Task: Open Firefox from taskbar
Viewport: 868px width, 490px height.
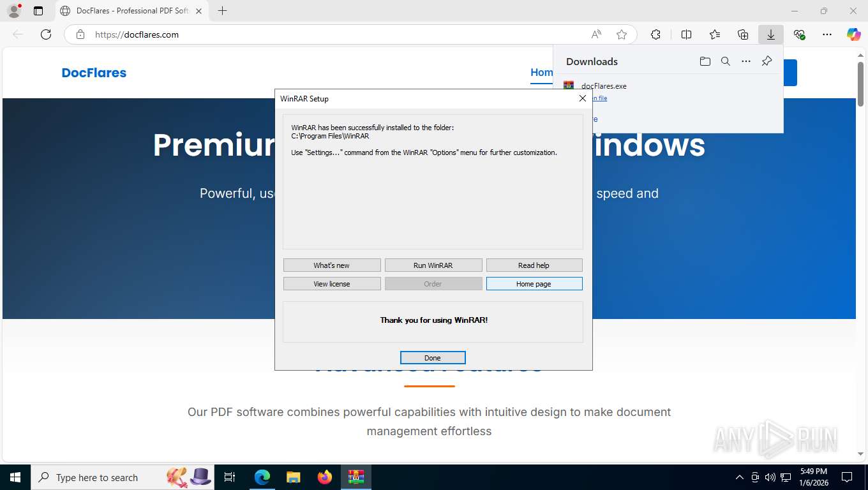Action: tap(325, 477)
